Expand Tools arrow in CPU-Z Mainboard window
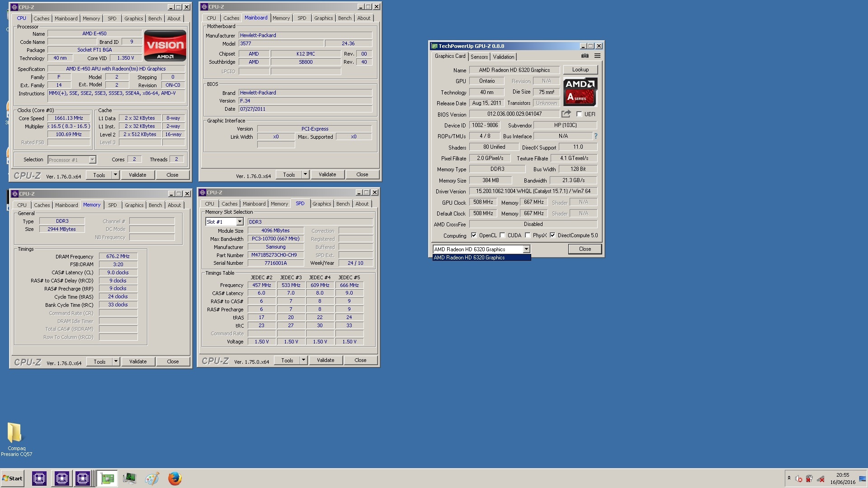Viewport: 868px width, 488px height. [x=305, y=174]
